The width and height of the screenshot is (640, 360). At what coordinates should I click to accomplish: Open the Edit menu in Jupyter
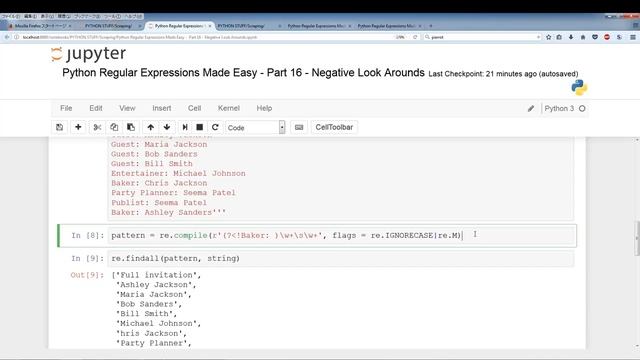(96, 108)
